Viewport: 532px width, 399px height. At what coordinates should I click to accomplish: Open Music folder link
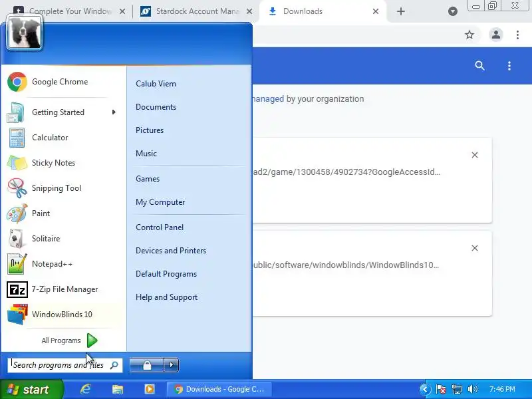pos(146,154)
